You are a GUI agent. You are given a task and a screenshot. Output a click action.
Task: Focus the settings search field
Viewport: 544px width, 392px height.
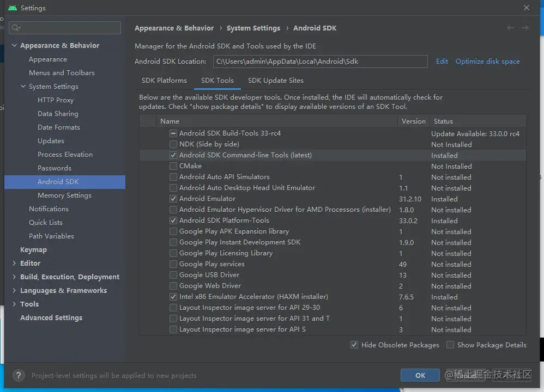65,28
